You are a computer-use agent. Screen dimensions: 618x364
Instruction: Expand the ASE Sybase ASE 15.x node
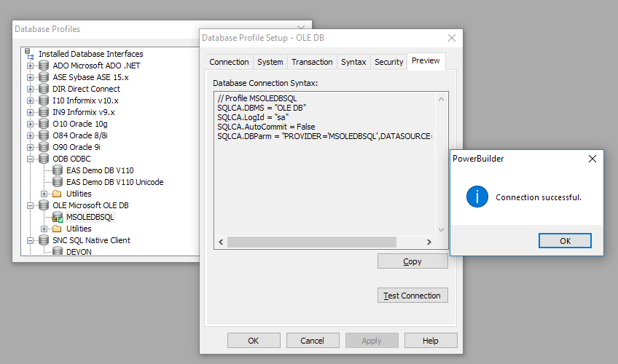[x=31, y=77]
